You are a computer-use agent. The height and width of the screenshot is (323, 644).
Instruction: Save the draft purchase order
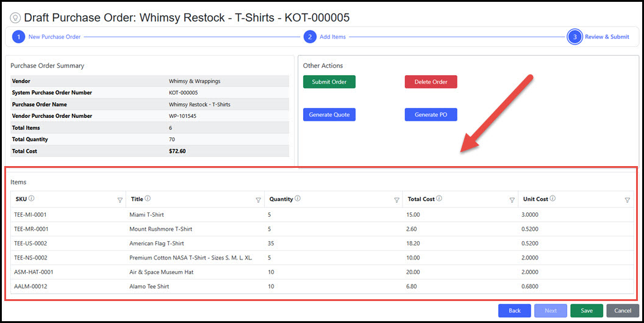coord(586,311)
